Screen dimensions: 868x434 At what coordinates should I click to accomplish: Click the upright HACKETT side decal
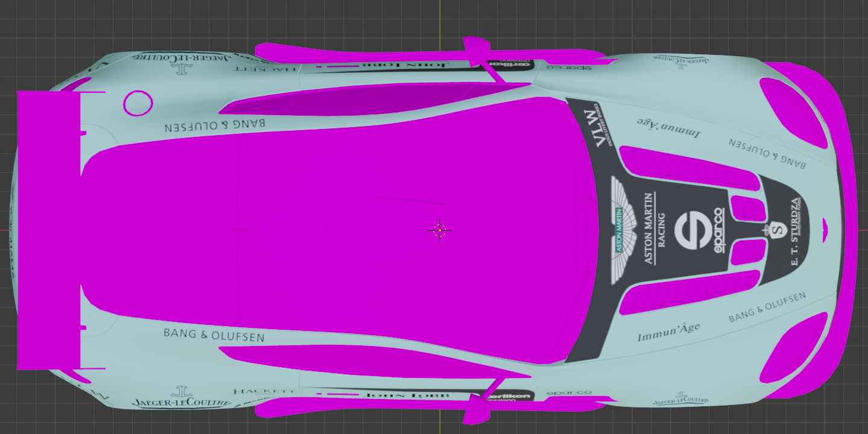click(265, 391)
